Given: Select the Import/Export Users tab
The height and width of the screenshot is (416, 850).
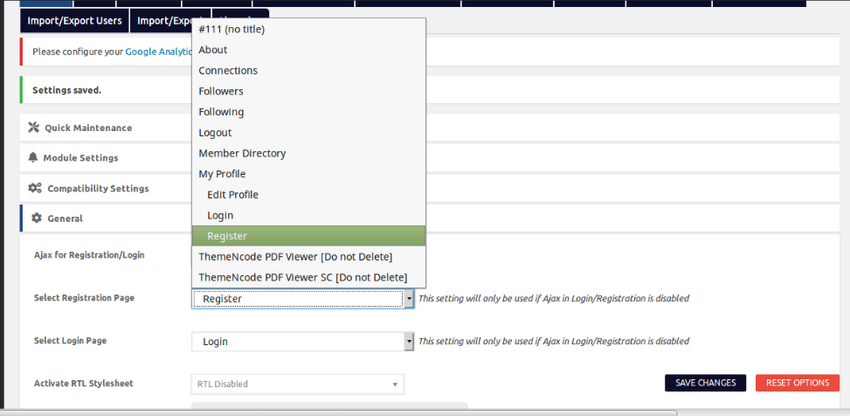Looking at the screenshot, I should [74, 20].
